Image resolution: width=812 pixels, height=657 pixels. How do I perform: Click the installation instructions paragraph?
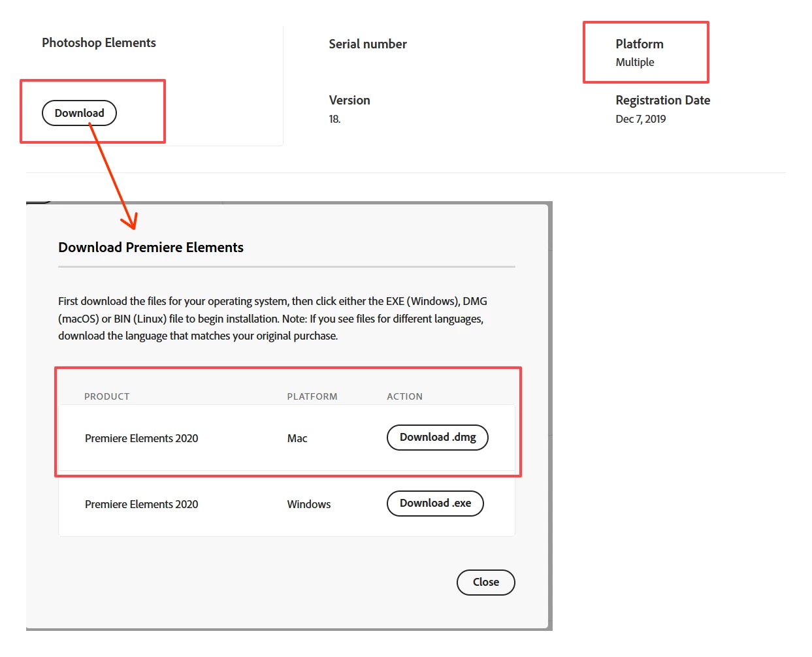pyautogui.click(x=273, y=319)
